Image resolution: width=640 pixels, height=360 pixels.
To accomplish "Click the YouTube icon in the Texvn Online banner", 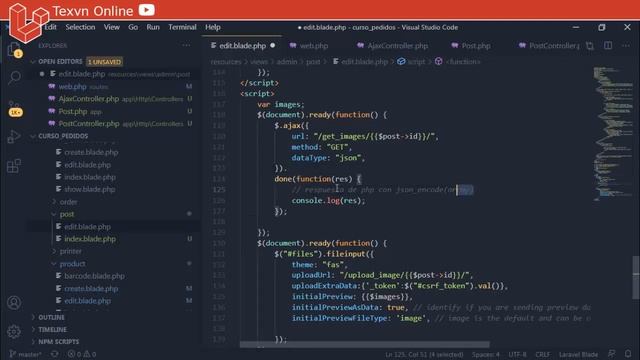I will click(x=147, y=9).
